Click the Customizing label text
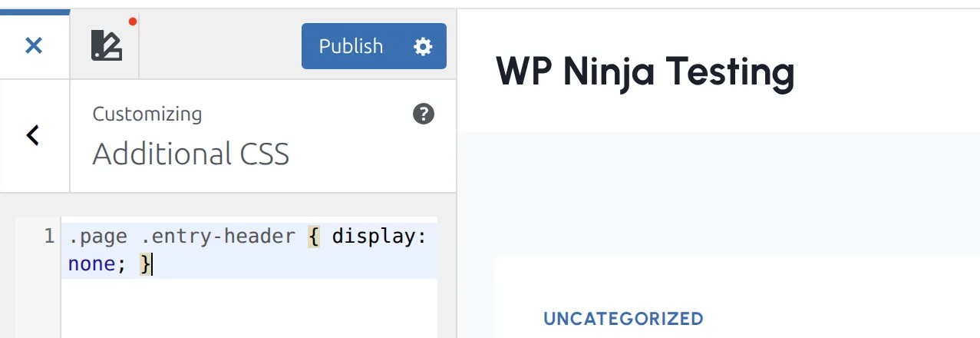Screen dimensions: 980x338 pyautogui.click(x=147, y=114)
